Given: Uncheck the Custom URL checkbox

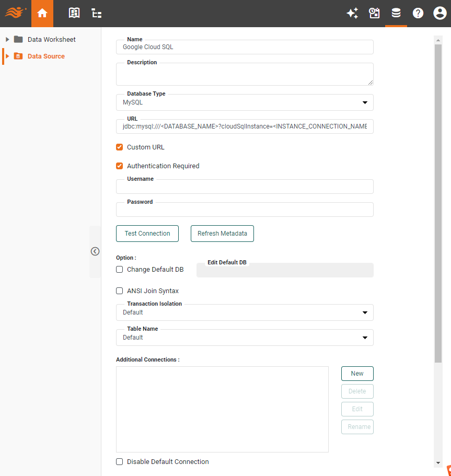Looking at the screenshot, I should [x=120, y=147].
